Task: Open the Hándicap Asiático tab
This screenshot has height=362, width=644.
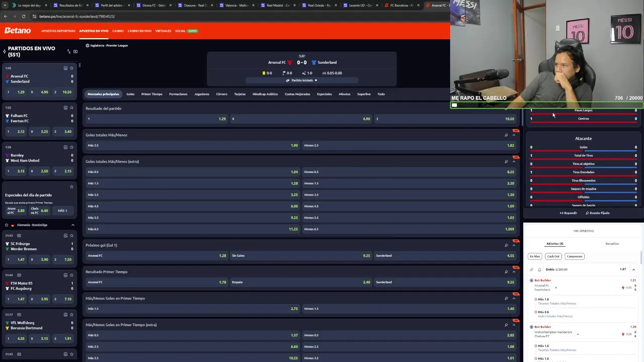Action: [265, 94]
